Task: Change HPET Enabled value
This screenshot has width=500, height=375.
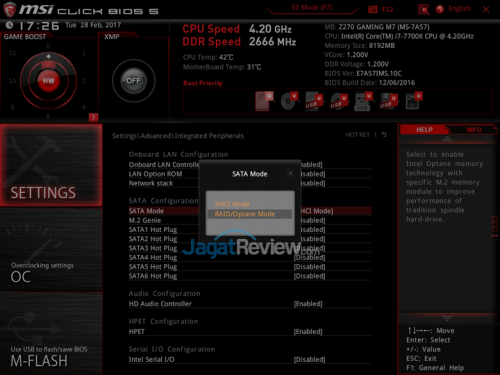Action: [x=308, y=332]
